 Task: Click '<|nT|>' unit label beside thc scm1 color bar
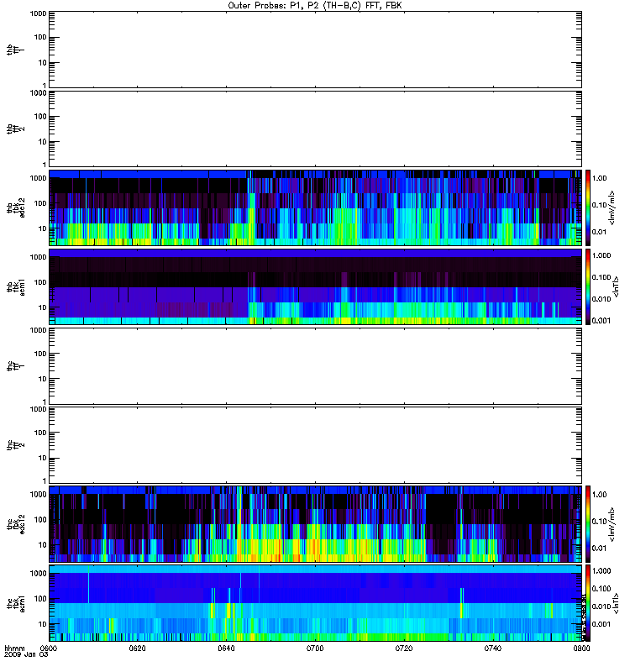click(x=617, y=603)
